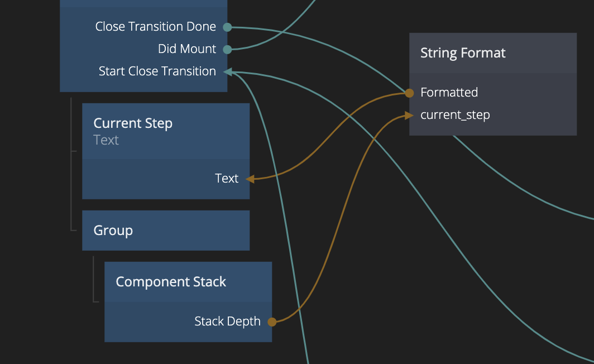
Task: Select the Component Stack node title
Action: pyautogui.click(x=171, y=282)
